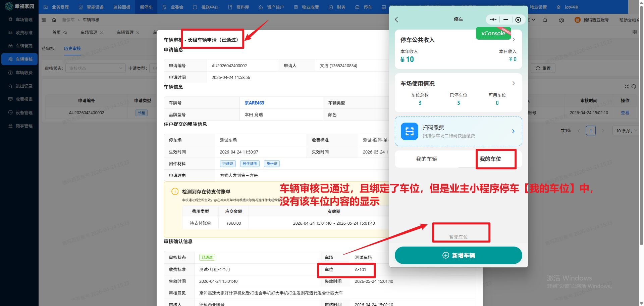Click the scan icon for 扫码缴费

coord(410,131)
